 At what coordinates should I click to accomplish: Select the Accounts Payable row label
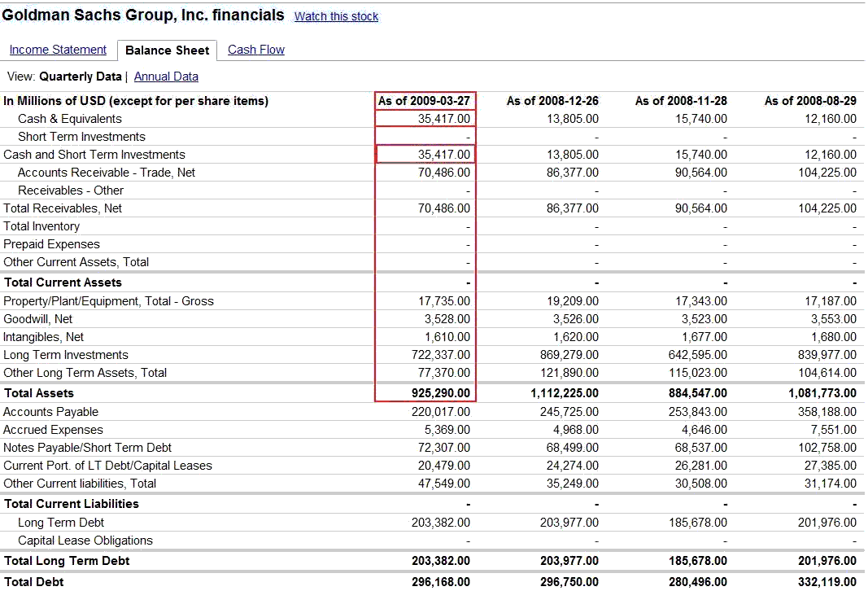tap(51, 412)
